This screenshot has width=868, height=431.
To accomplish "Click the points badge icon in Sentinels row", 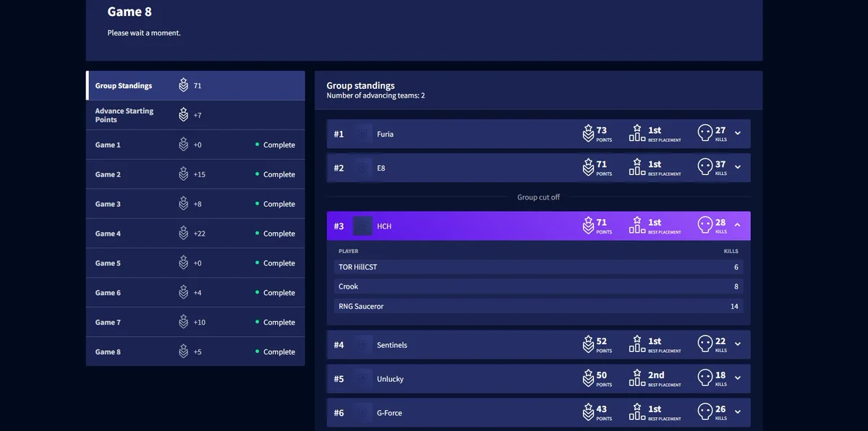I will (x=588, y=345).
